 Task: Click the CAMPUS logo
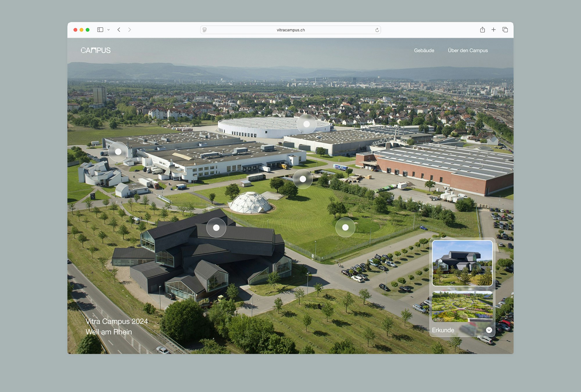[96, 51]
